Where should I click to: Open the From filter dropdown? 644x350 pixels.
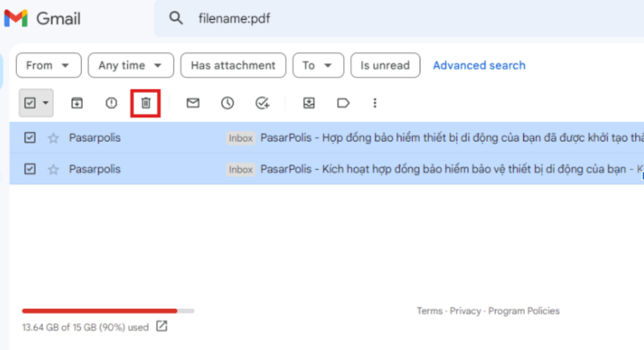(49, 65)
